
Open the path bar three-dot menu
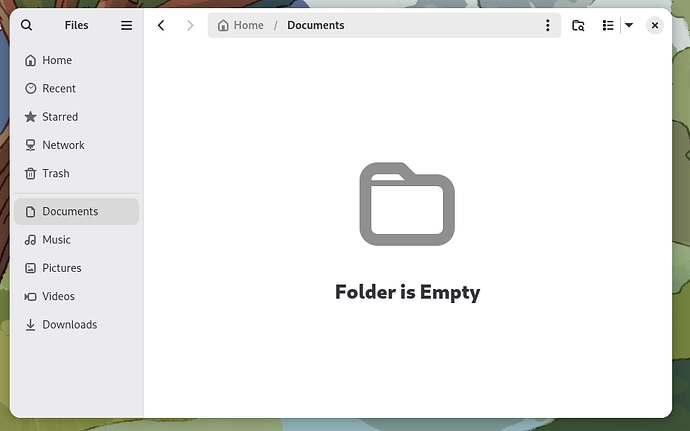tap(547, 25)
